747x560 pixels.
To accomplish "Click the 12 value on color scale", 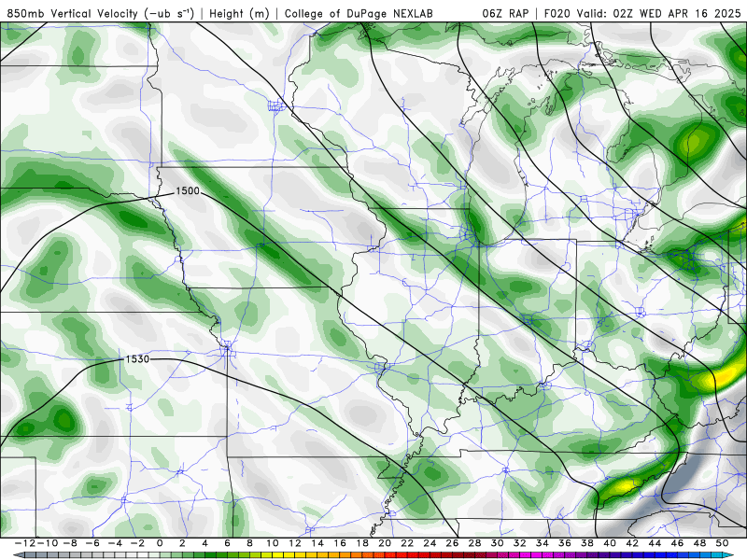I will (x=294, y=543).
